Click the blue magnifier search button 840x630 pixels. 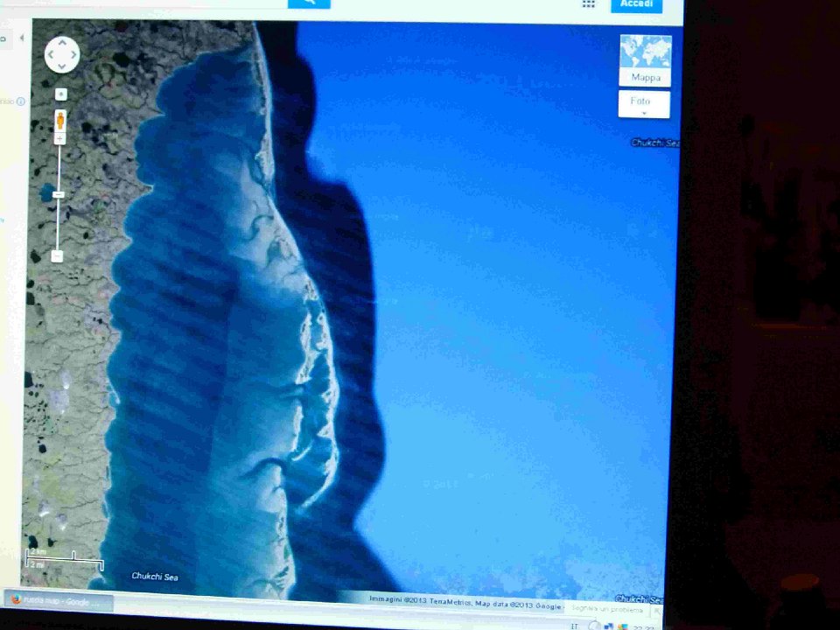[309, 3]
